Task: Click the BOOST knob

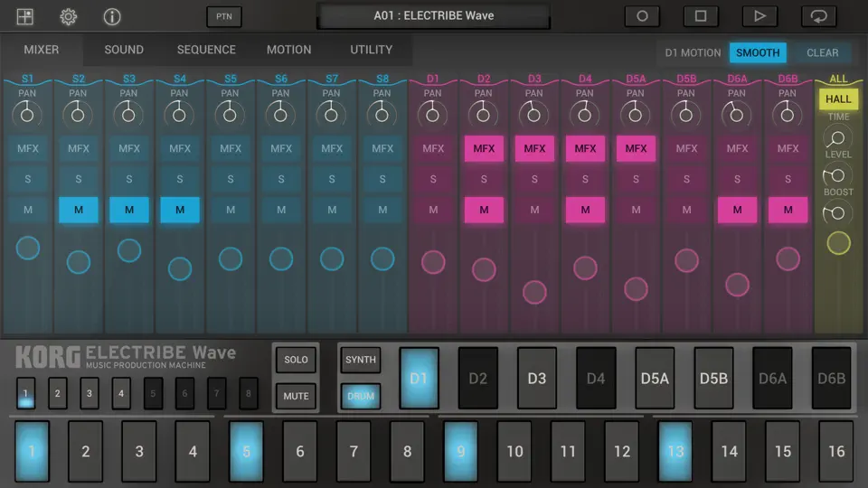Action: [837, 213]
